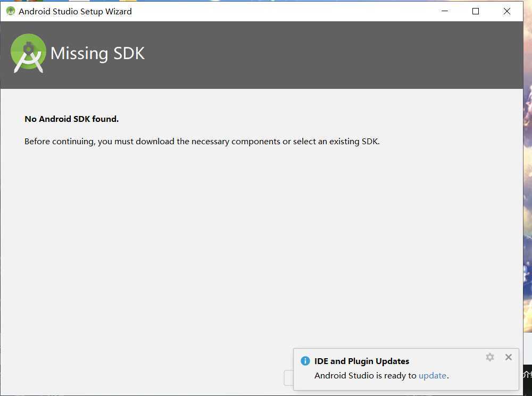Dismiss the IDE and Plugin Updates notification

click(x=508, y=357)
